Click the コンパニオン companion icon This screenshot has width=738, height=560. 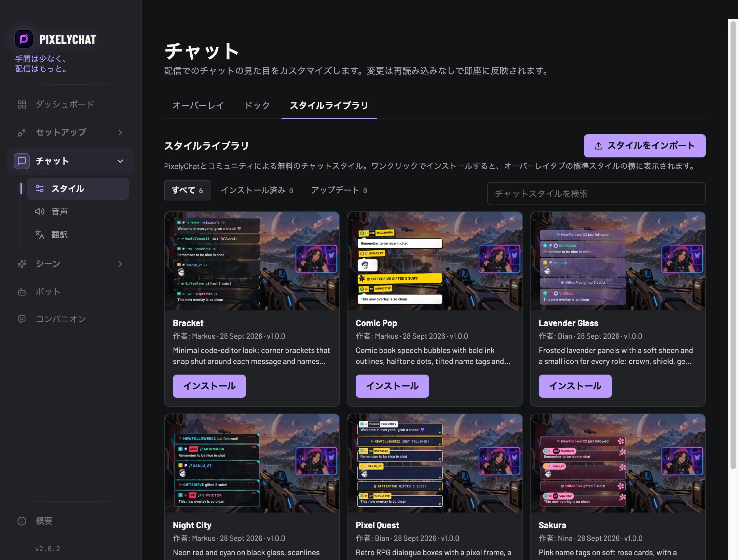click(x=22, y=319)
